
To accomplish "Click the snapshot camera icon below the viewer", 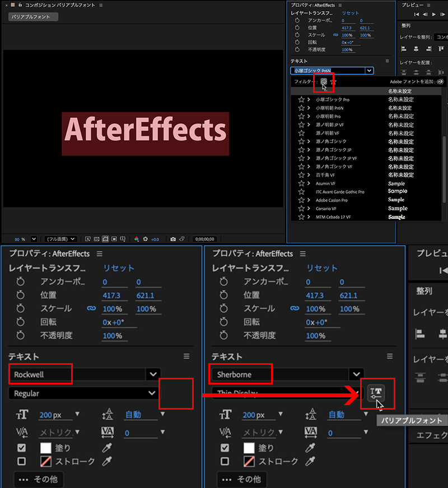I will 172,239.
